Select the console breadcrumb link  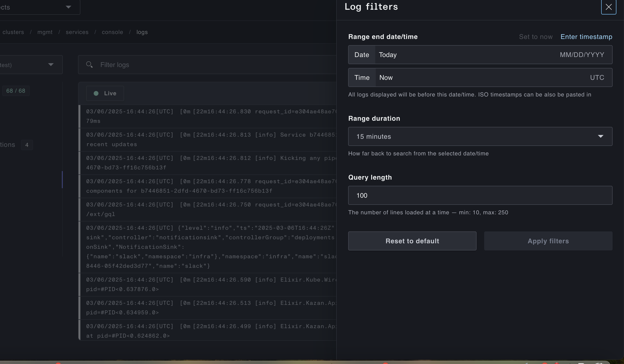pyautogui.click(x=112, y=32)
